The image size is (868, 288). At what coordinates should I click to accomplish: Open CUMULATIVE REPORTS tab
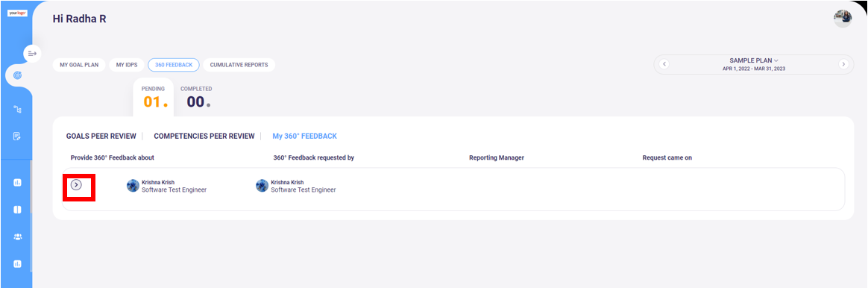tap(239, 65)
